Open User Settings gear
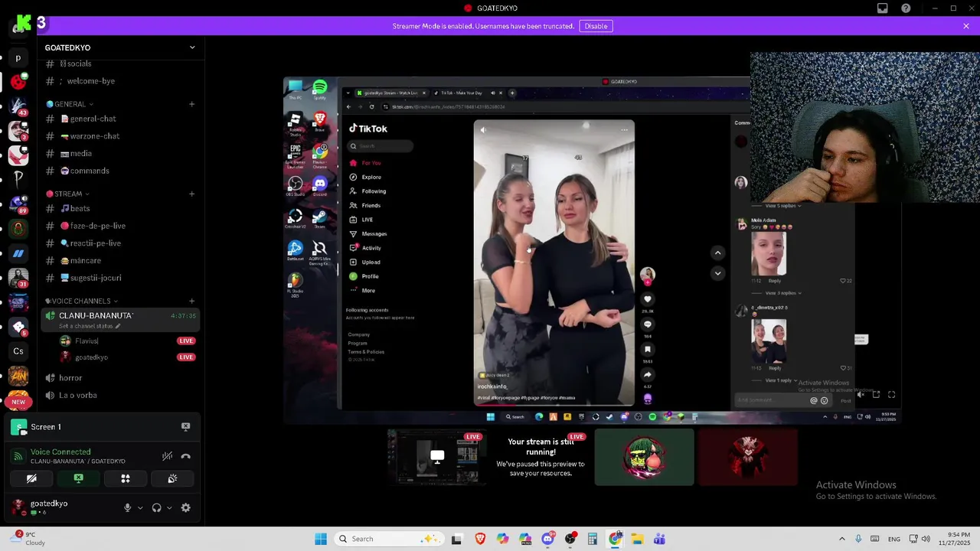This screenshot has height=551, width=980. pyautogui.click(x=185, y=507)
